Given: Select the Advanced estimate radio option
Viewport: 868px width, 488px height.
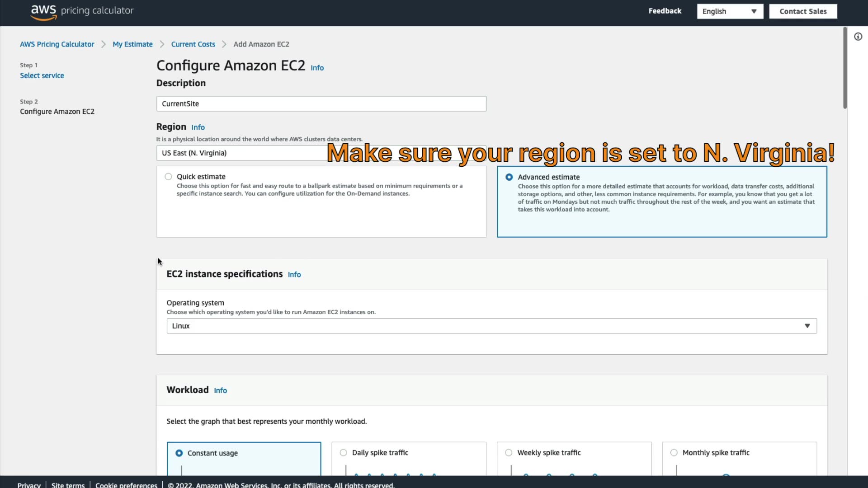Looking at the screenshot, I should [509, 177].
